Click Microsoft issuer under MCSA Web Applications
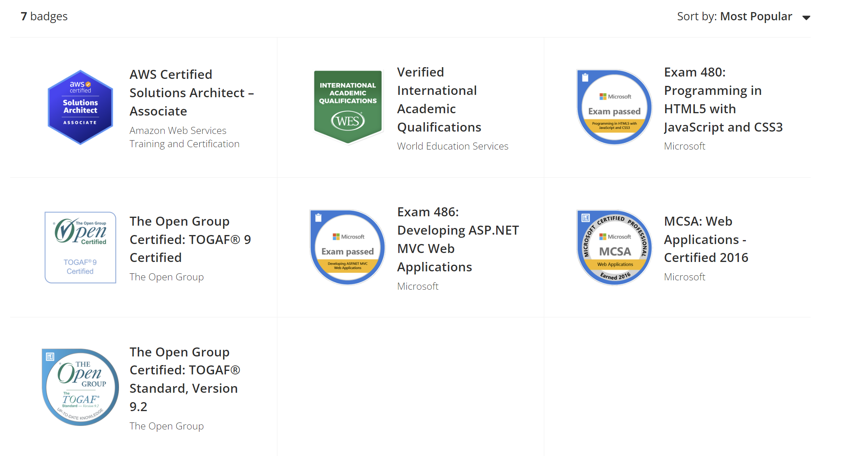Screen dimensions: 868x456 685,277
